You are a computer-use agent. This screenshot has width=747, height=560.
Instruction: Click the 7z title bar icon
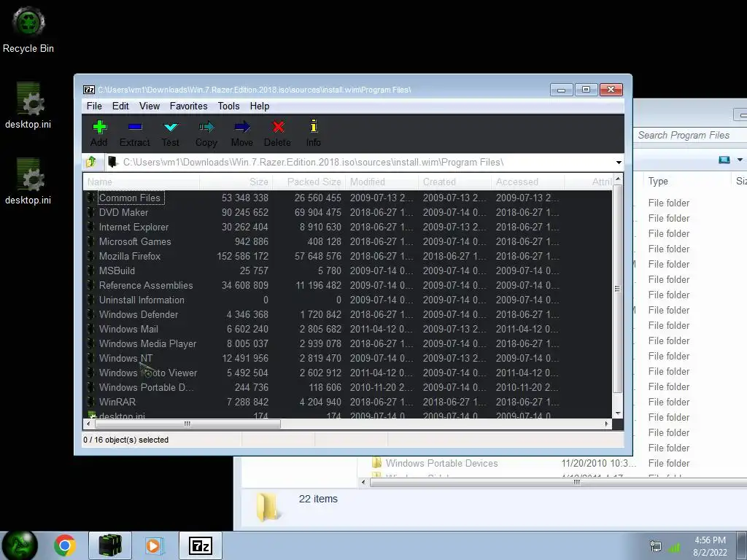[88, 90]
